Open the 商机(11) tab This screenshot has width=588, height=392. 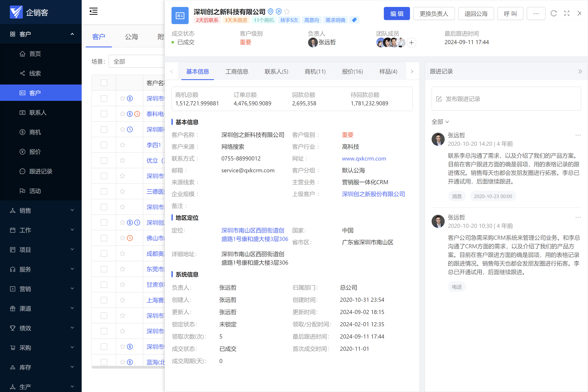click(315, 71)
